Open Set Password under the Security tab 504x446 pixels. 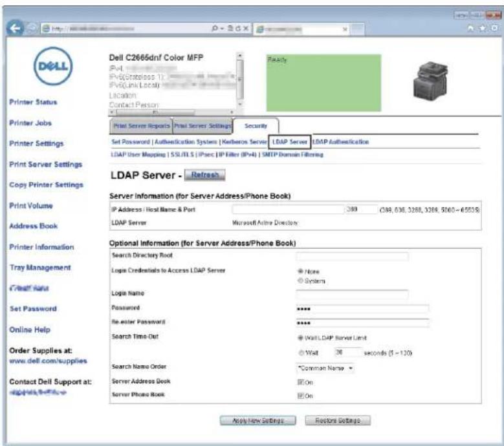pyautogui.click(x=131, y=142)
